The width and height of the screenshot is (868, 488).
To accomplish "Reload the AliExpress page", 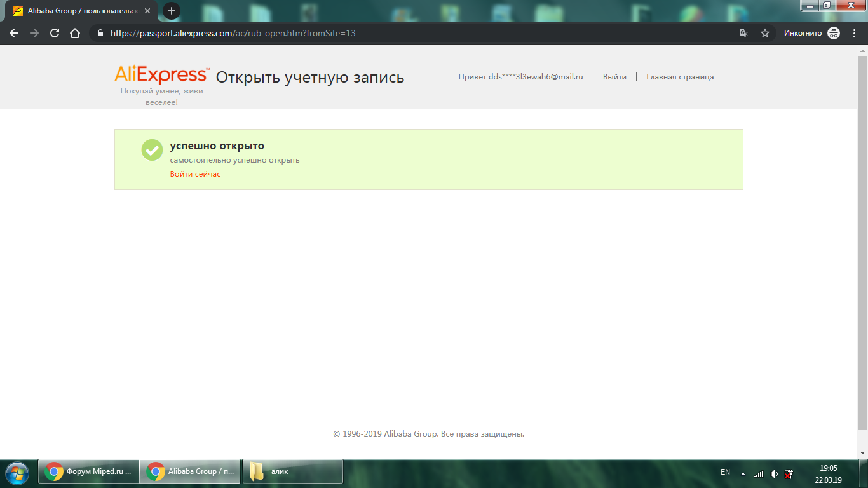I will 55,33.
